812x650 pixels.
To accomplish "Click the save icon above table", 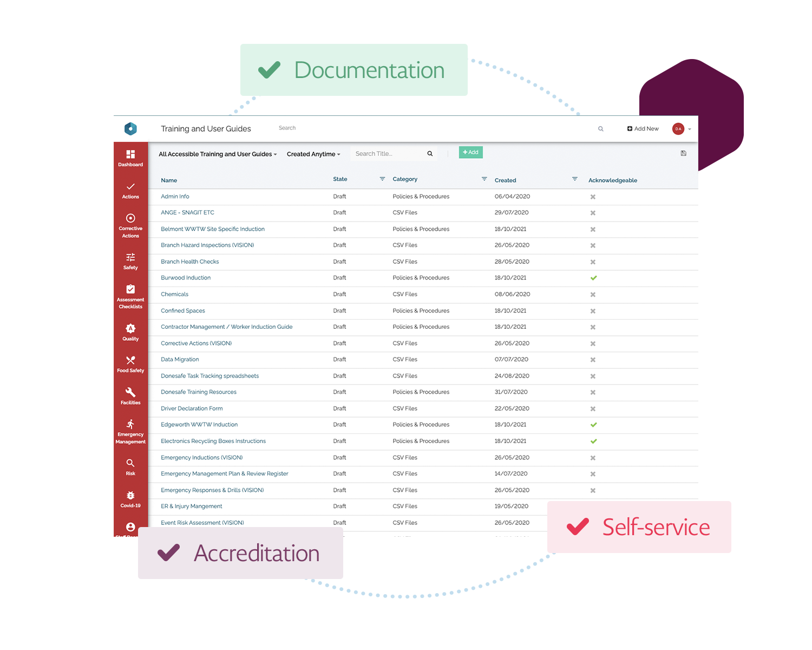I will [x=683, y=153].
